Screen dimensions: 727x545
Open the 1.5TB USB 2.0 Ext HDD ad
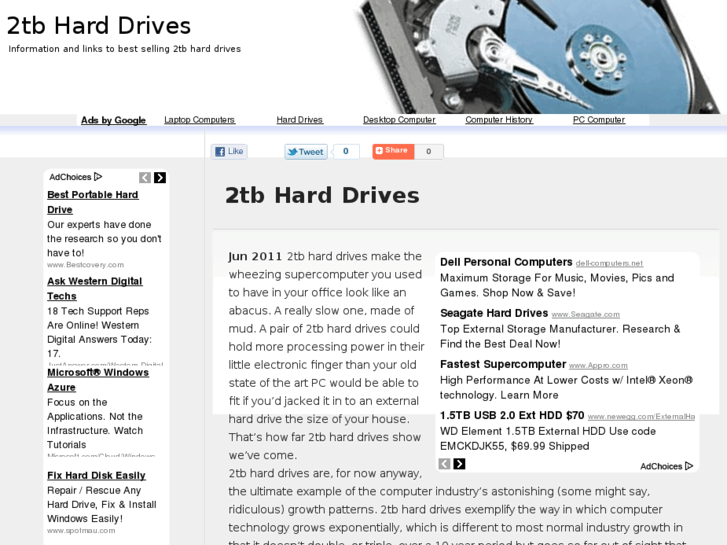[512, 415]
